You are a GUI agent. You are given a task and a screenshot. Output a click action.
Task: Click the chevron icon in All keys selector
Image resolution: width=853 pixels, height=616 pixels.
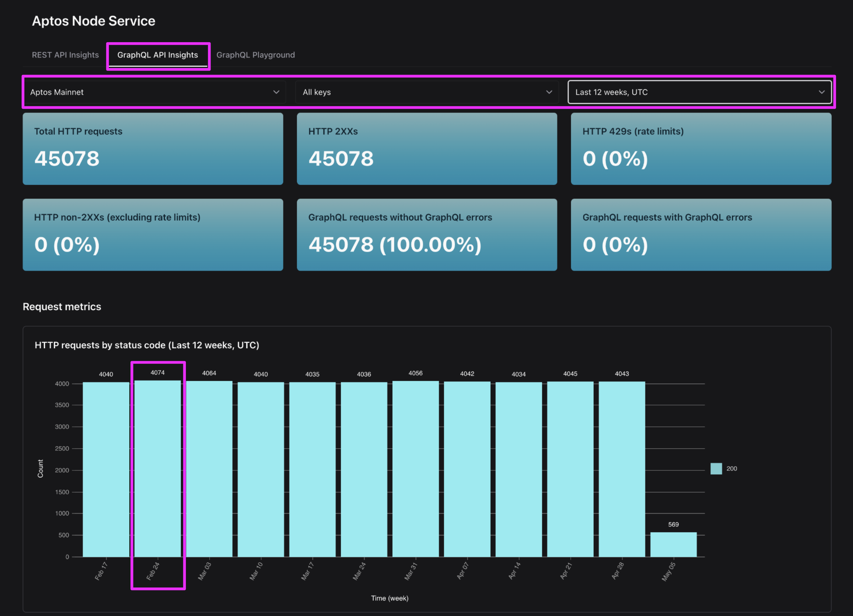[x=549, y=92]
